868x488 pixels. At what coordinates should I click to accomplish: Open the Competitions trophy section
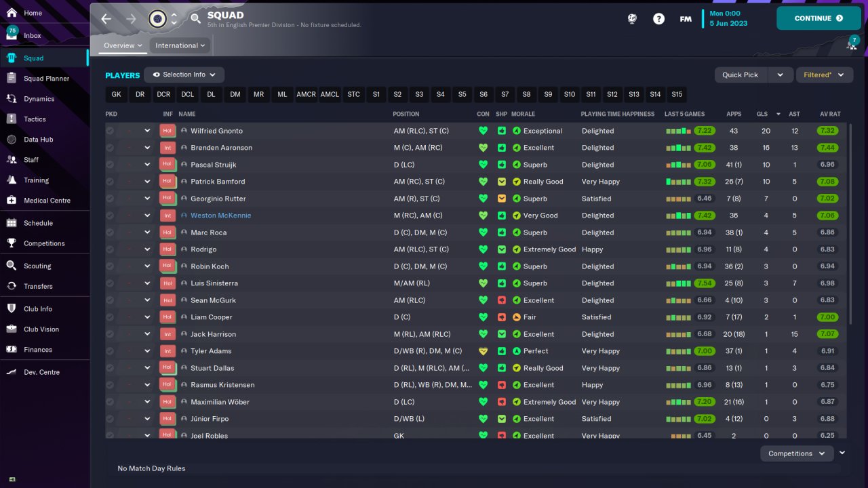[44, 243]
